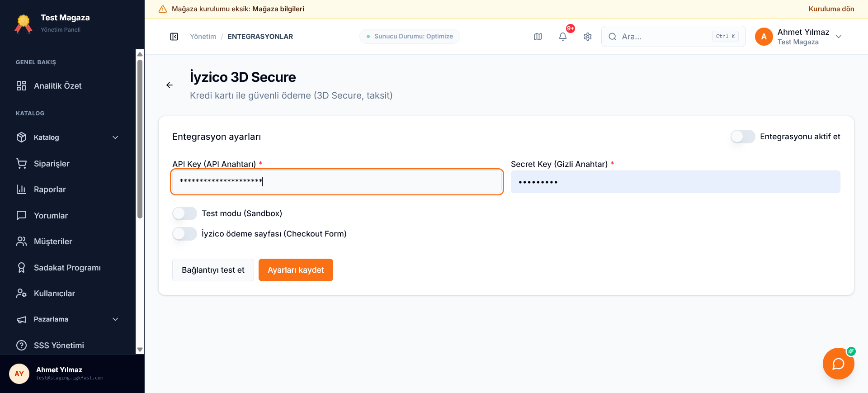Click the Katalog box icon

pyautogui.click(x=21, y=137)
